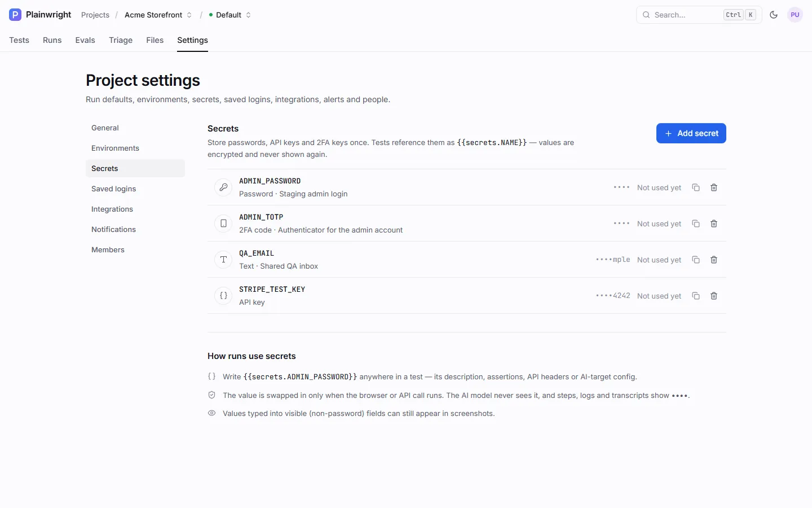812x508 pixels.
Task: Go to the Triage tab
Action: pos(121,40)
